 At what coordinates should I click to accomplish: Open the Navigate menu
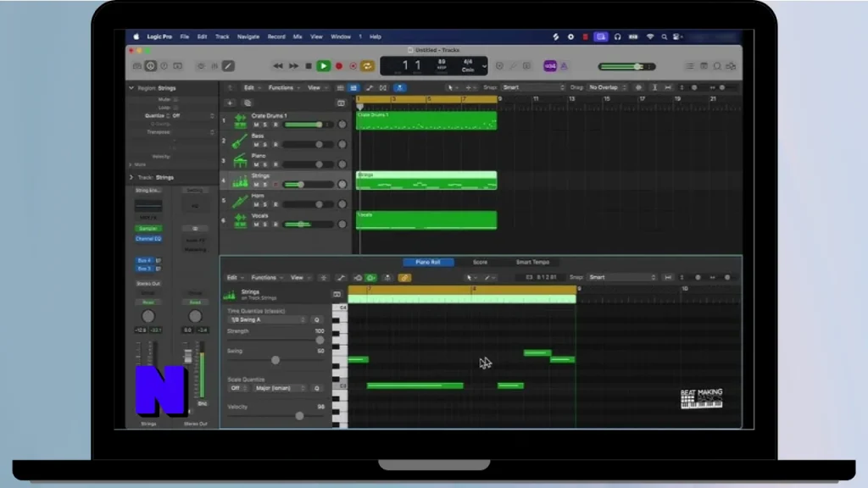(248, 37)
